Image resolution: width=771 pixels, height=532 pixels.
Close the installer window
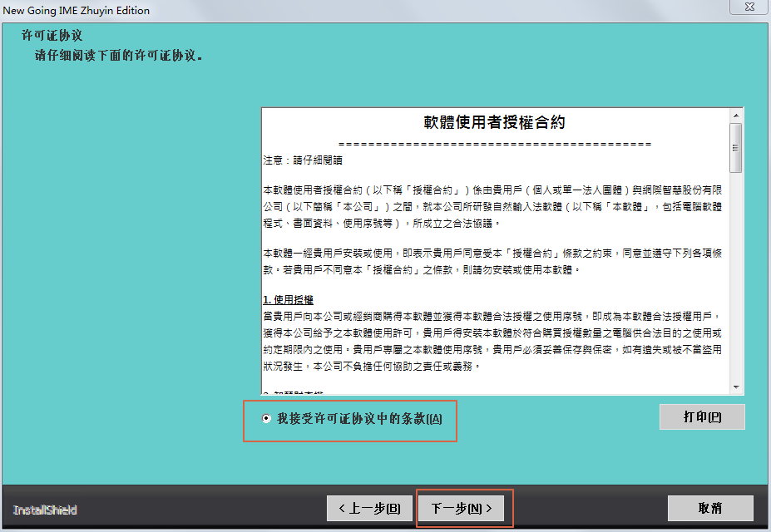pos(749,7)
